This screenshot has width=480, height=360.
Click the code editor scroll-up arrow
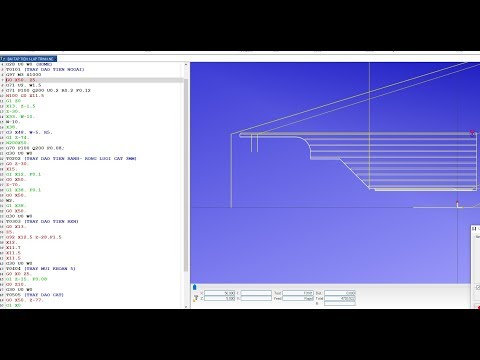(x=186, y=65)
